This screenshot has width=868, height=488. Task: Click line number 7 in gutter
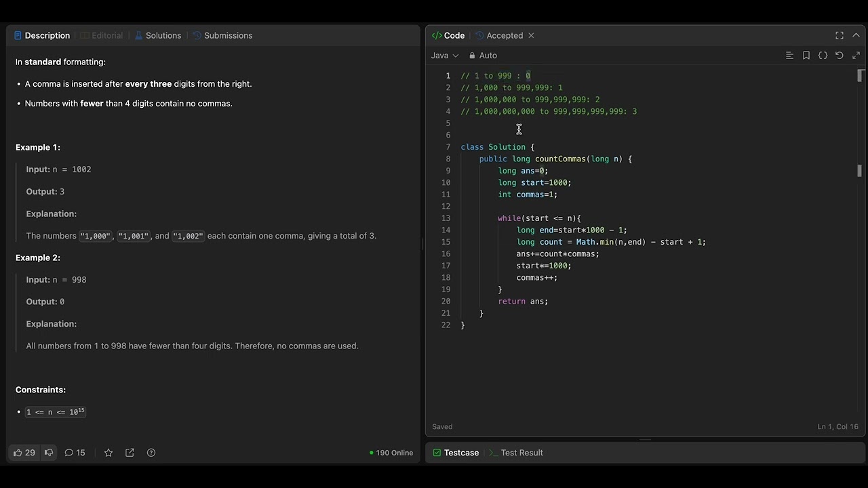click(448, 147)
